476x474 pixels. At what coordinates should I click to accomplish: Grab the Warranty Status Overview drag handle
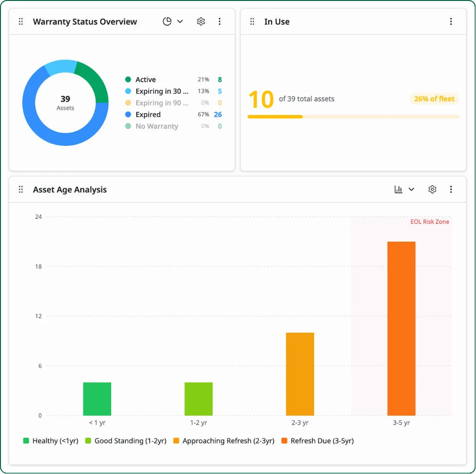tap(21, 22)
